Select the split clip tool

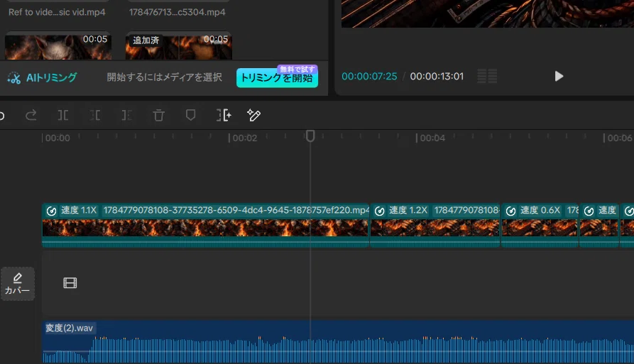62,116
